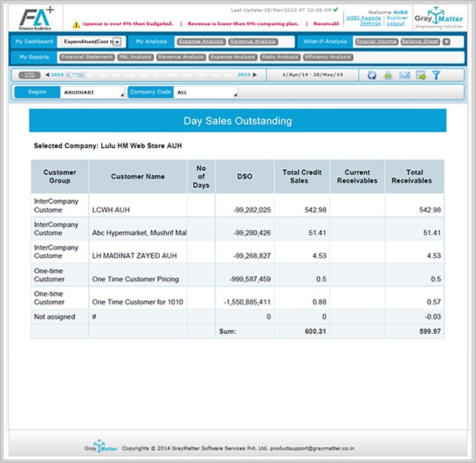Screen dimensions: 476x463
Task: Select year 2014 on the timeline
Action: [x=57, y=75]
